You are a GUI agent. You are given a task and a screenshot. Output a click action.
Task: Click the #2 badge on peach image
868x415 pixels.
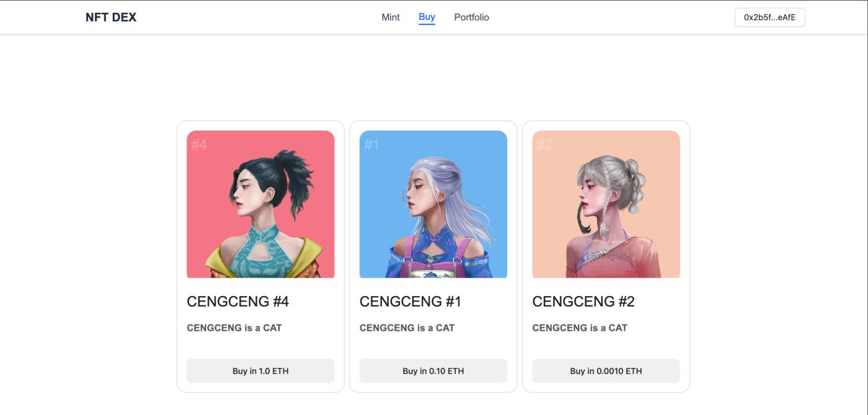point(544,144)
